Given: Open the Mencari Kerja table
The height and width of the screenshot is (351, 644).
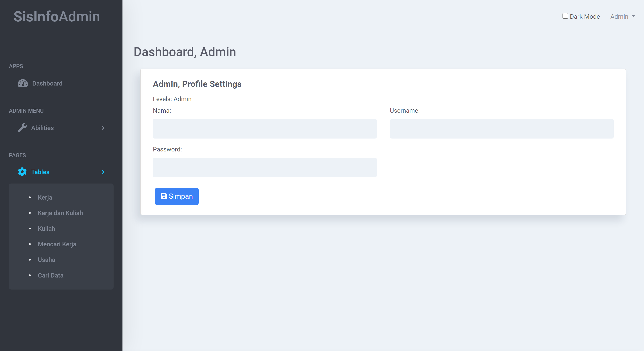Looking at the screenshot, I should click(57, 244).
